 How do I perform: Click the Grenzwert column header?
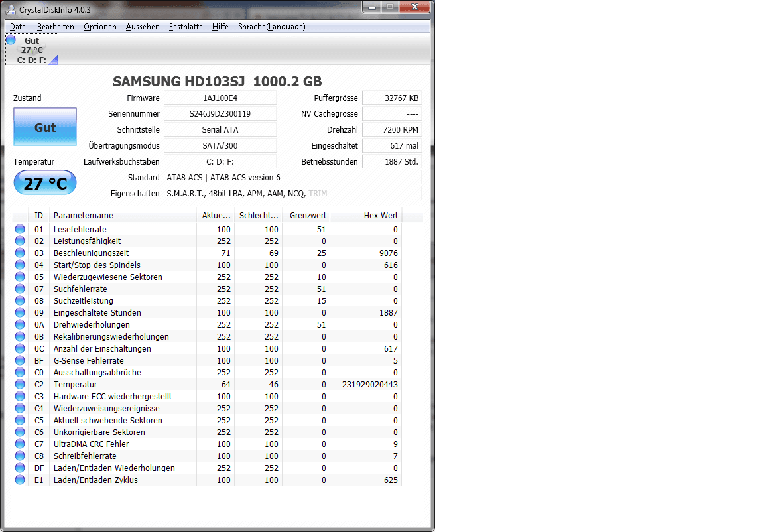tap(306, 215)
